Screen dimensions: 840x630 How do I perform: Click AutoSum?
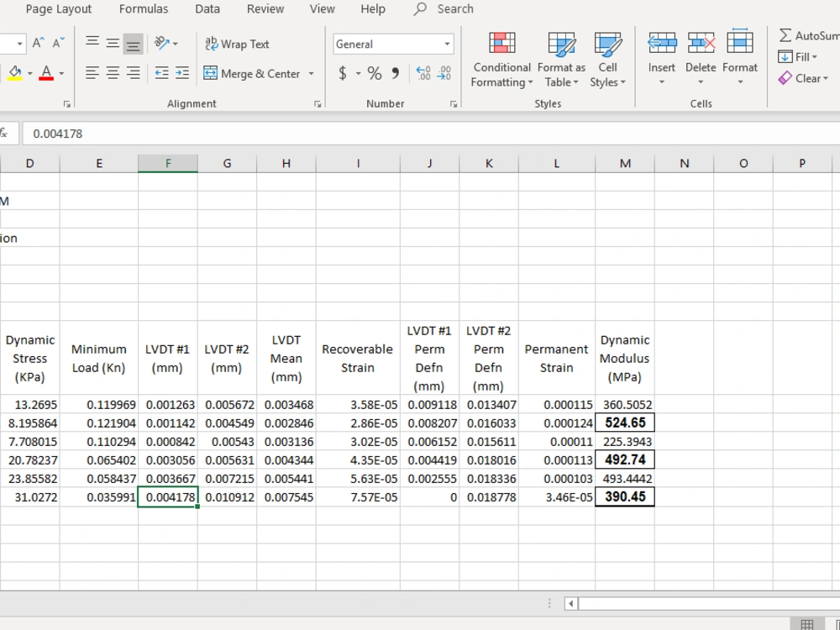pyautogui.click(x=809, y=36)
